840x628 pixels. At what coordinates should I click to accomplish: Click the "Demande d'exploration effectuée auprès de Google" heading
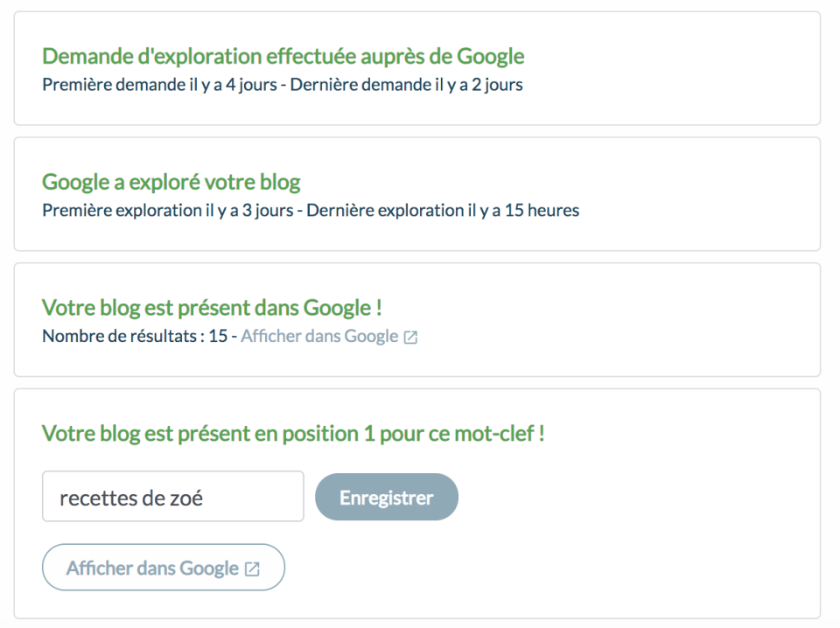click(283, 57)
